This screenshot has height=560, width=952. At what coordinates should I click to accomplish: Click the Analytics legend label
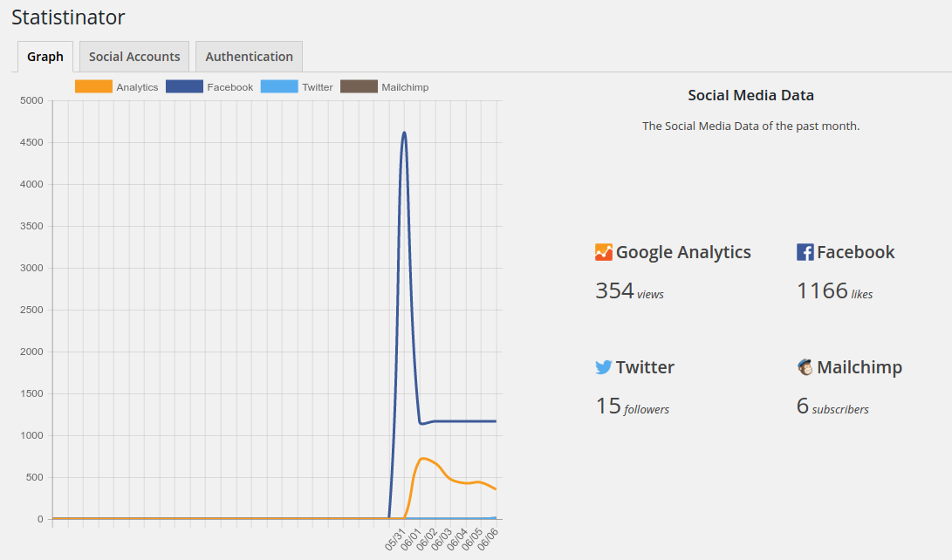[137, 87]
